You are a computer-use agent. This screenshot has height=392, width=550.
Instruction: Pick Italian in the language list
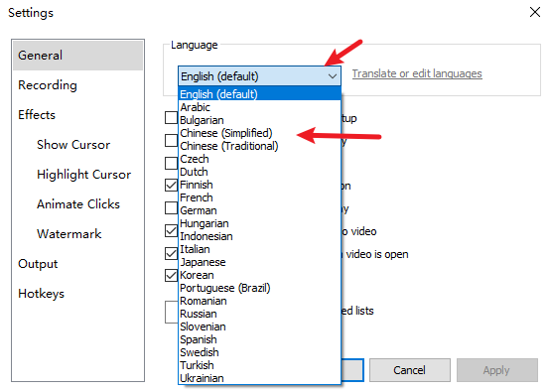pos(259,249)
